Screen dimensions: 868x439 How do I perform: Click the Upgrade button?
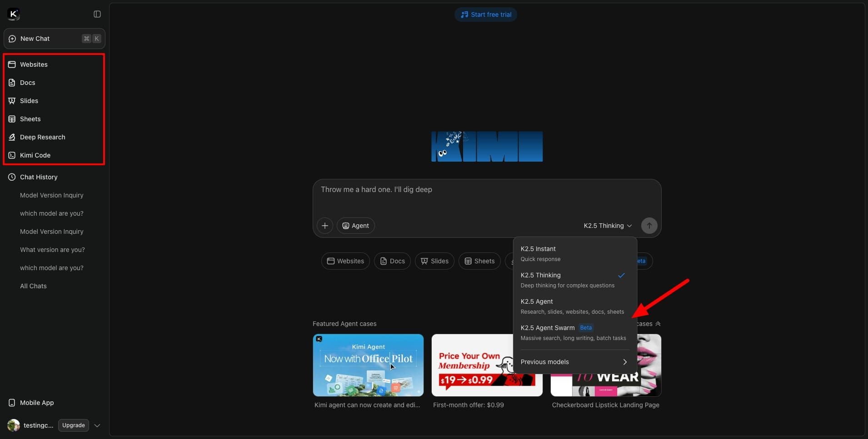pyautogui.click(x=74, y=425)
